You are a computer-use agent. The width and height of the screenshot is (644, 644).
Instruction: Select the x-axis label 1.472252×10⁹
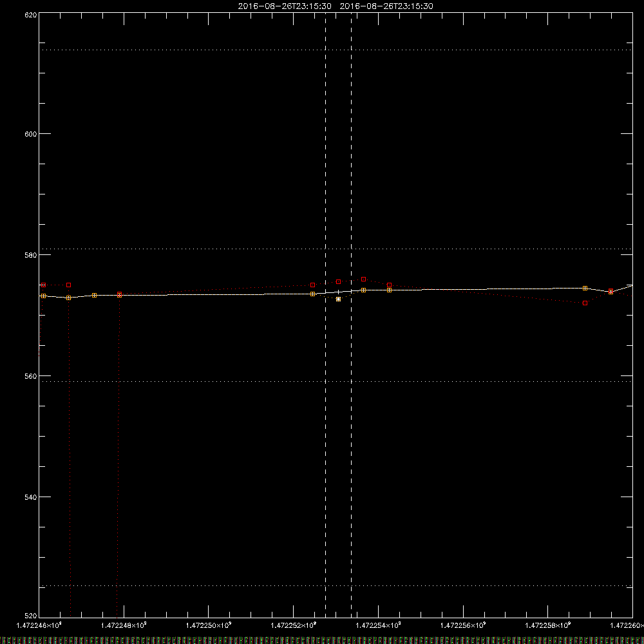[x=294, y=625]
